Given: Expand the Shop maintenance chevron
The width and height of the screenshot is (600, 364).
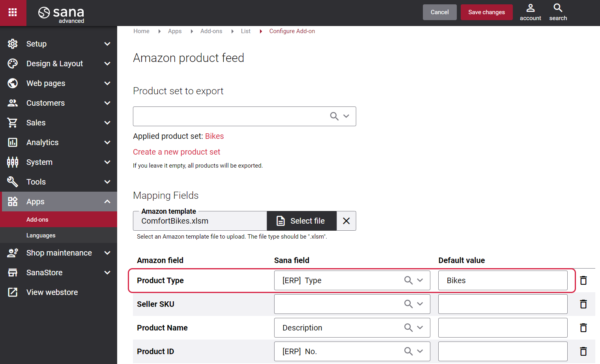Looking at the screenshot, I should (107, 253).
